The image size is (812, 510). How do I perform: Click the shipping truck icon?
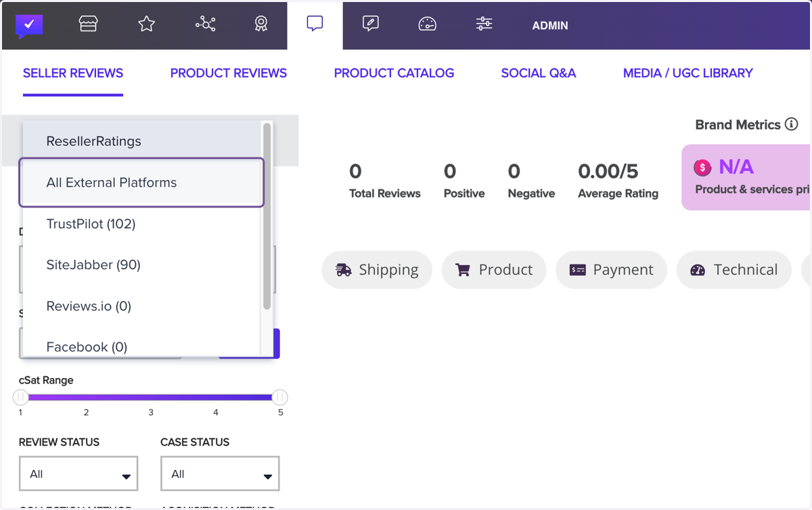[x=344, y=270]
